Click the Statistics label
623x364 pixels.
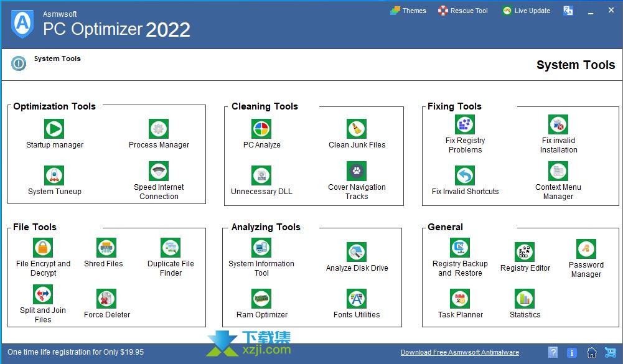click(525, 314)
